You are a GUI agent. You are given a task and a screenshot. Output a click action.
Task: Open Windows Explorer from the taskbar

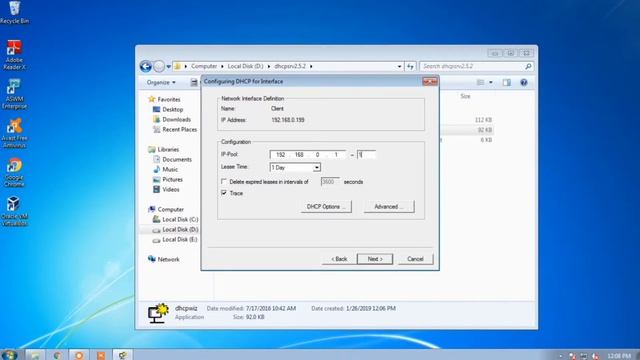[35, 355]
